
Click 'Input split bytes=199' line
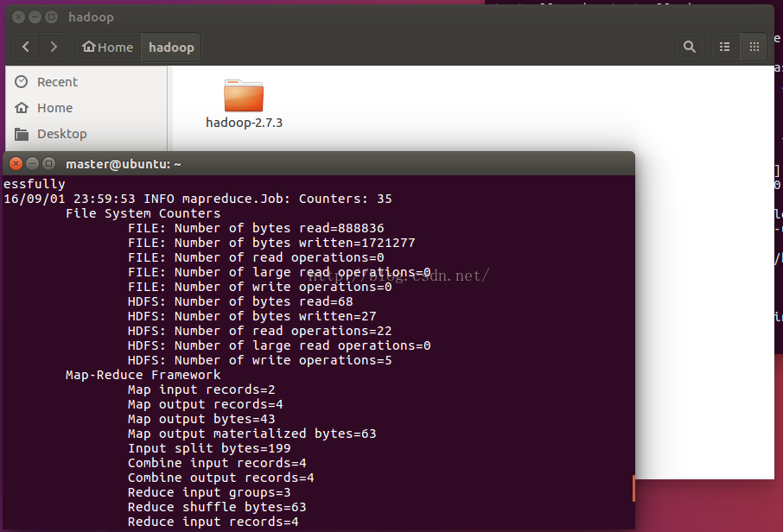click(x=209, y=448)
